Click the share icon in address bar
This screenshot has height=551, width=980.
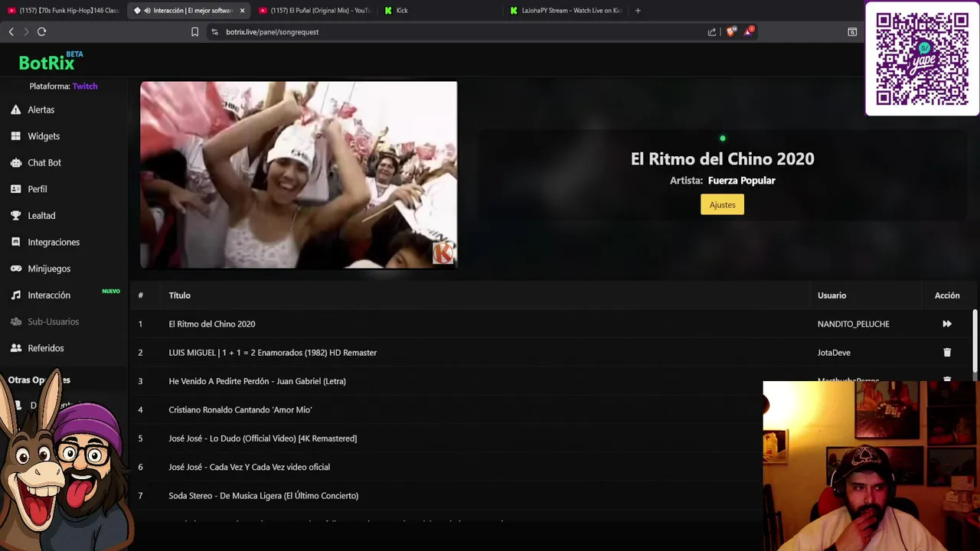[x=712, y=32]
